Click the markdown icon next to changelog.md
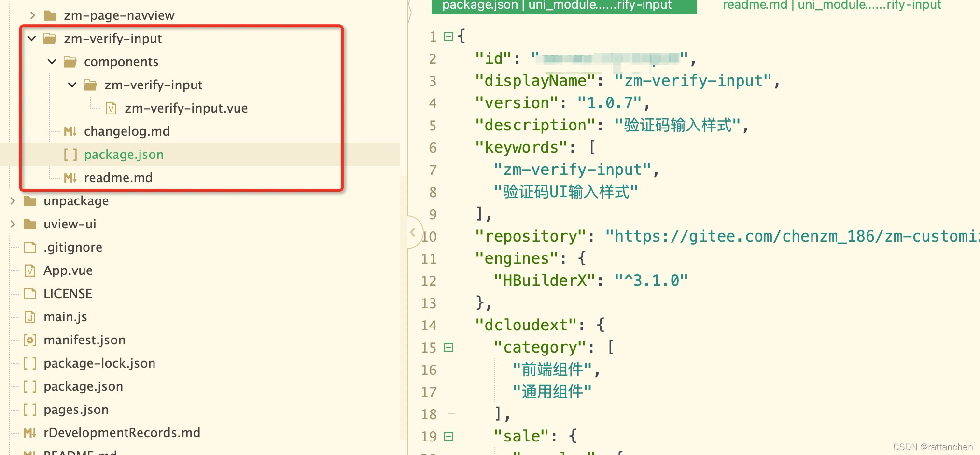This screenshot has width=980, height=455. click(x=70, y=131)
